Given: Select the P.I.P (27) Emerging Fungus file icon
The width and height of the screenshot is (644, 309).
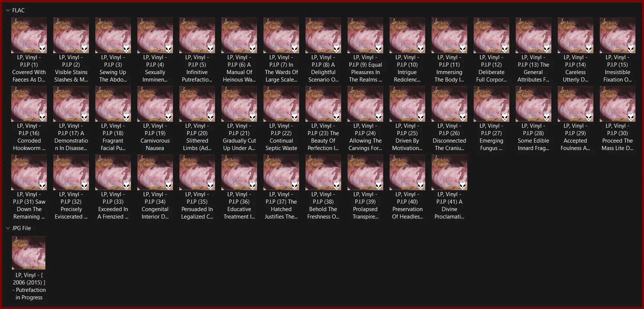Looking at the screenshot, I should tap(491, 104).
